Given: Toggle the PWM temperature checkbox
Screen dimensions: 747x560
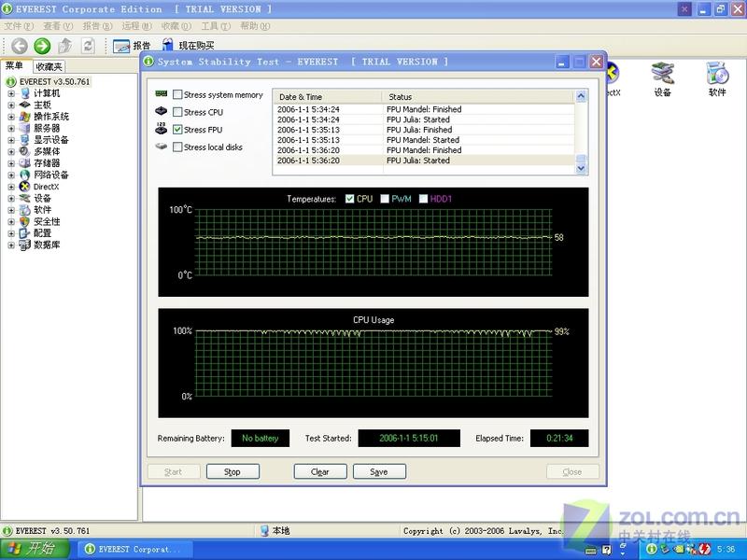Looking at the screenshot, I should pyautogui.click(x=385, y=199).
